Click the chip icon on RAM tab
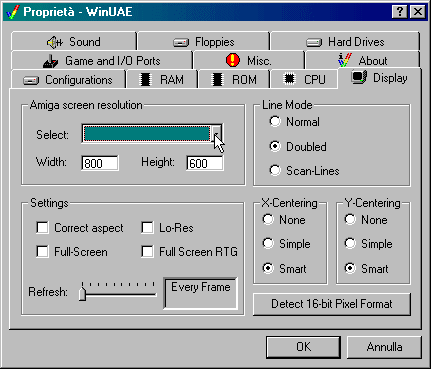 coord(145,80)
